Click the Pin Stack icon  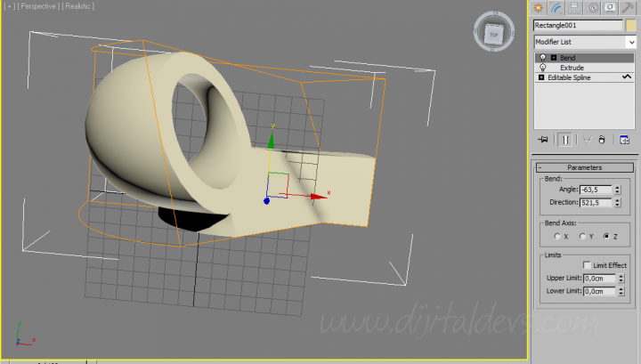pos(543,140)
